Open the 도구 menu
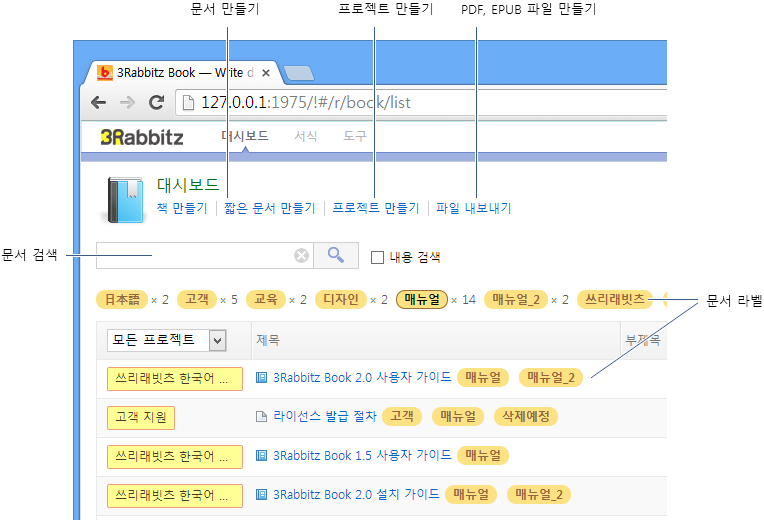The image size is (764, 521). [355, 136]
